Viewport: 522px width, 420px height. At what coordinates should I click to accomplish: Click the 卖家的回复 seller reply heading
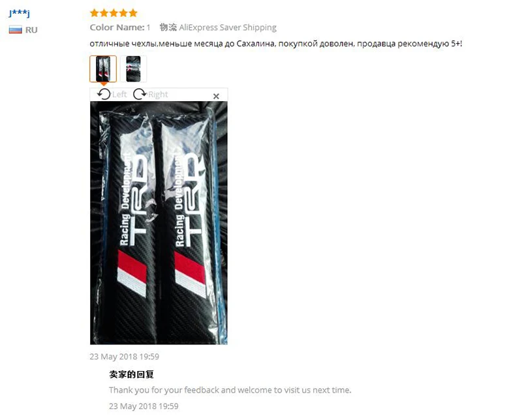132,374
